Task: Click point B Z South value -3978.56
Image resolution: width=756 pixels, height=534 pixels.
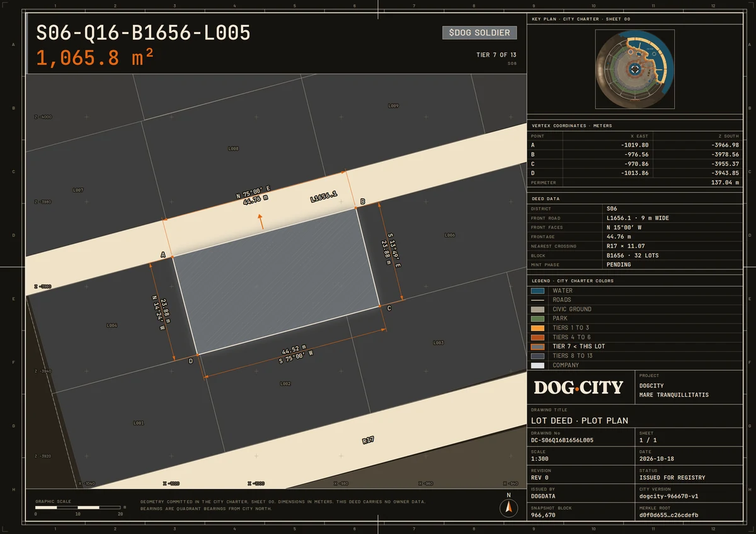Action: point(724,154)
